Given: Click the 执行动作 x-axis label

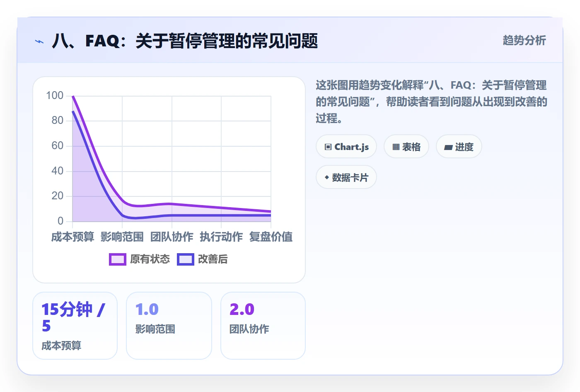Looking at the screenshot, I should tap(221, 237).
